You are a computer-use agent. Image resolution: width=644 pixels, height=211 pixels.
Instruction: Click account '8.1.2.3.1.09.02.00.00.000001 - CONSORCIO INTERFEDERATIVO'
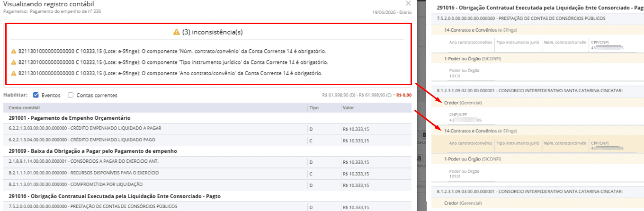click(529, 90)
